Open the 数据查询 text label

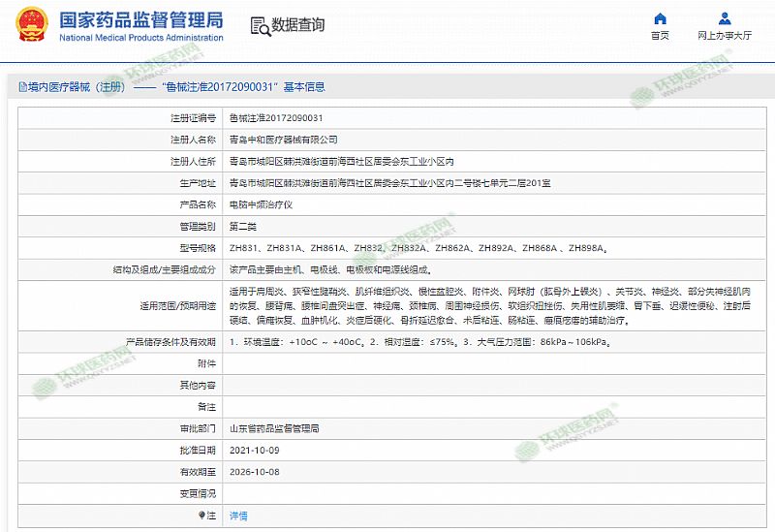(x=297, y=26)
